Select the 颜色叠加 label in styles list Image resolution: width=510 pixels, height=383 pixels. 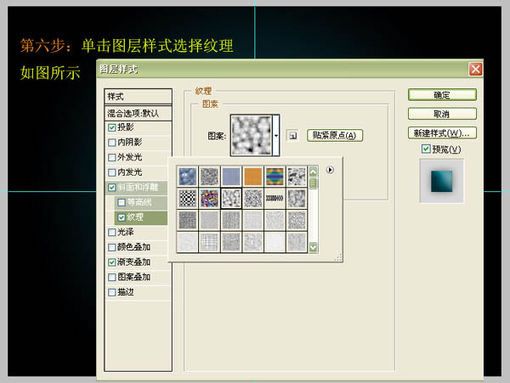[x=134, y=247]
